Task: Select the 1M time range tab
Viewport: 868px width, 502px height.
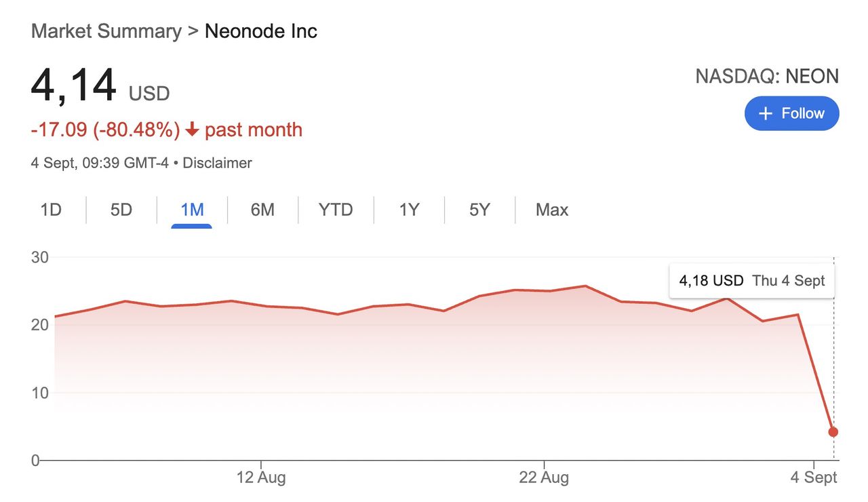Action: pyautogui.click(x=192, y=210)
